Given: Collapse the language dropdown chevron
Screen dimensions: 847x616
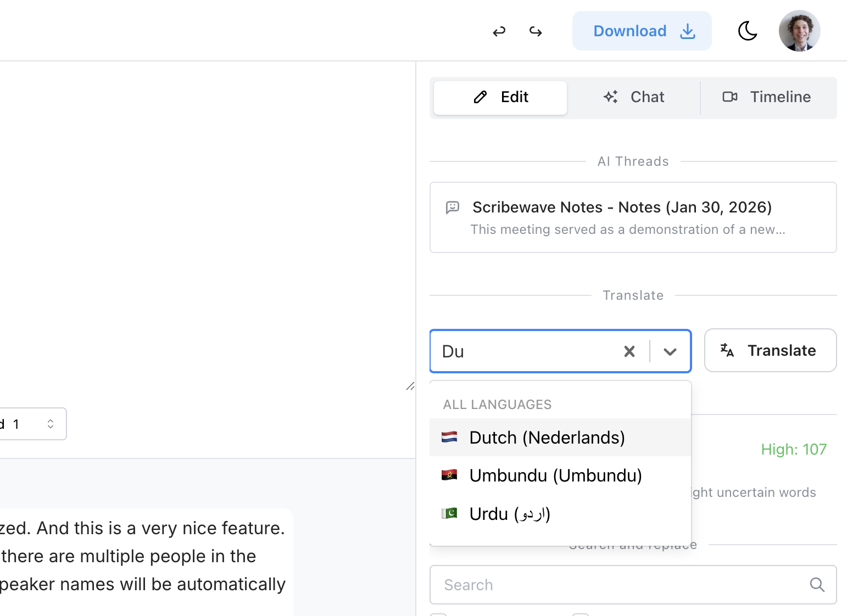Looking at the screenshot, I should pos(670,351).
